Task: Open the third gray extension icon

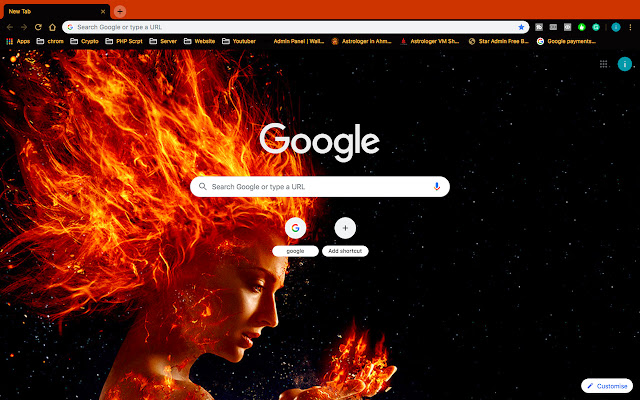Action: click(567, 27)
